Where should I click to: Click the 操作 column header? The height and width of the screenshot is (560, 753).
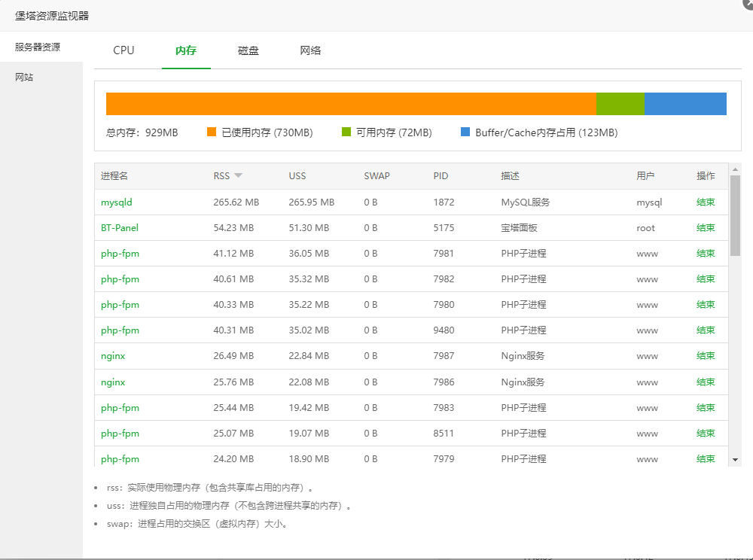pyautogui.click(x=706, y=175)
